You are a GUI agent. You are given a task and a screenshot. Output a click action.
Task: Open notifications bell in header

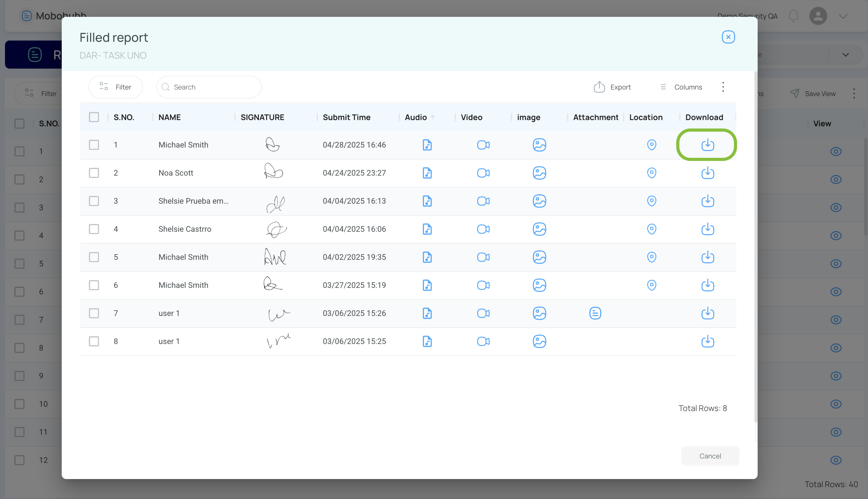click(x=793, y=16)
